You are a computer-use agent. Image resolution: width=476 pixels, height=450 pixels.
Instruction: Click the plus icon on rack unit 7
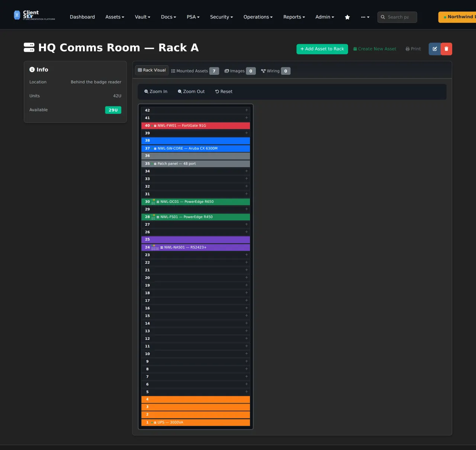[247, 376]
